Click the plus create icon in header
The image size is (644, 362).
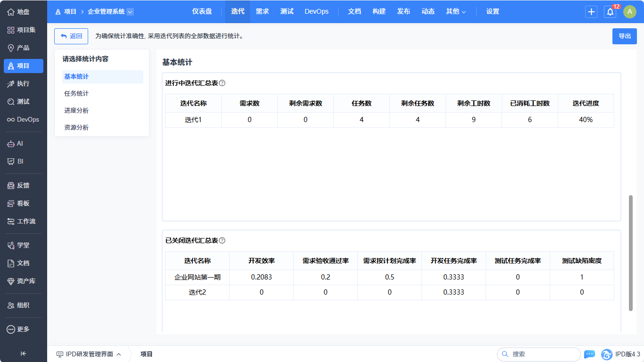click(x=591, y=12)
